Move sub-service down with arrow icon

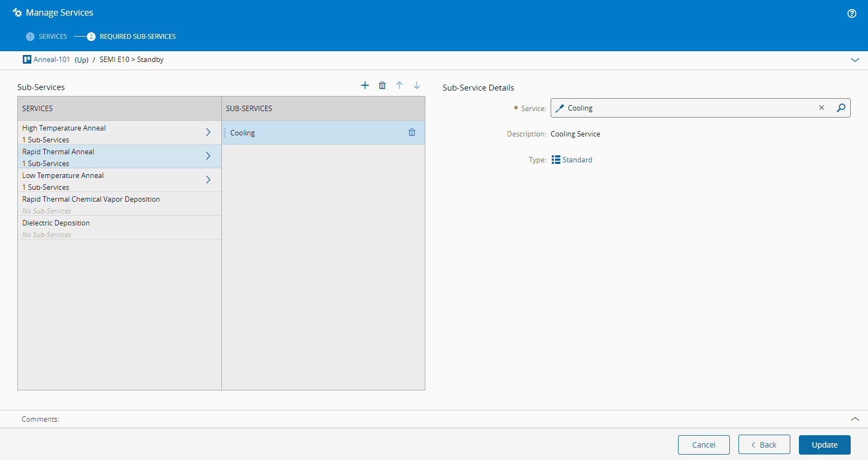coord(417,85)
